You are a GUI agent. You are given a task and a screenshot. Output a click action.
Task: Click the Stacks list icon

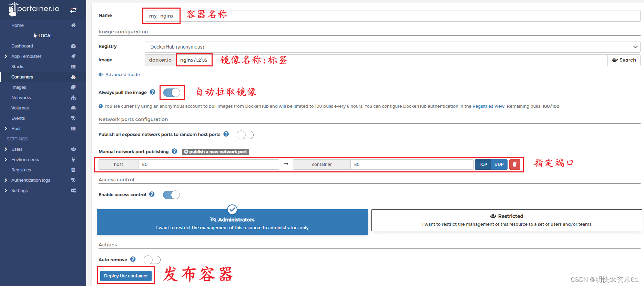(x=73, y=66)
